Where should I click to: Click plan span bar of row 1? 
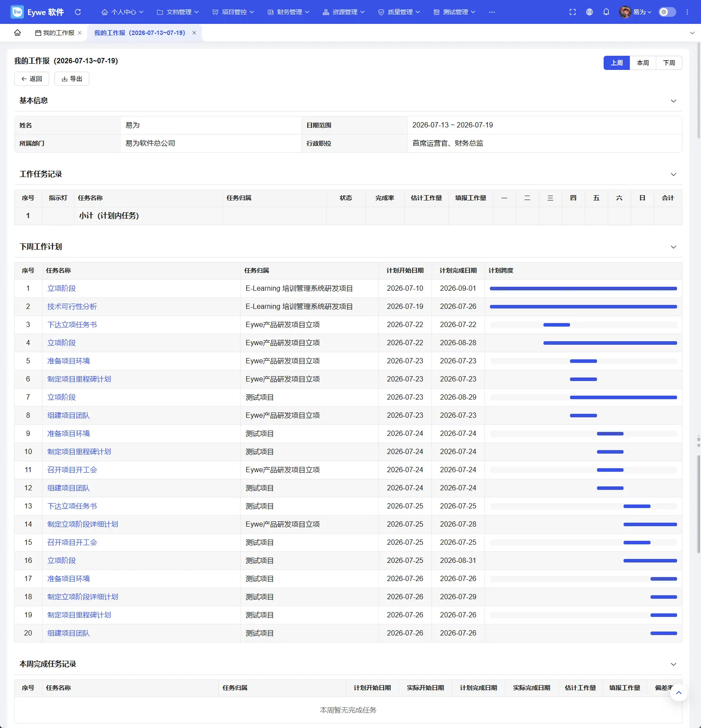[583, 289]
